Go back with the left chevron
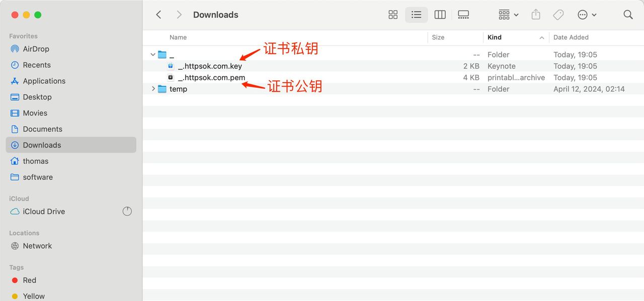Image resolution: width=644 pixels, height=301 pixels. click(x=159, y=15)
